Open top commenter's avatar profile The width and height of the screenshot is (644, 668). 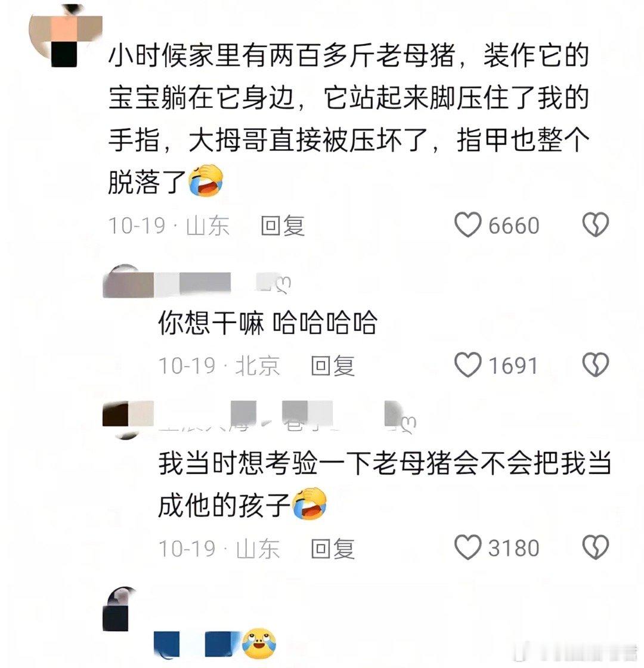pyautogui.click(x=65, y=36)
